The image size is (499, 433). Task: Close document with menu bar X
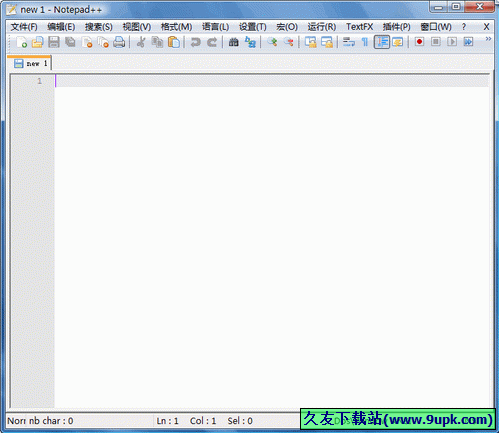click(486, 27)
